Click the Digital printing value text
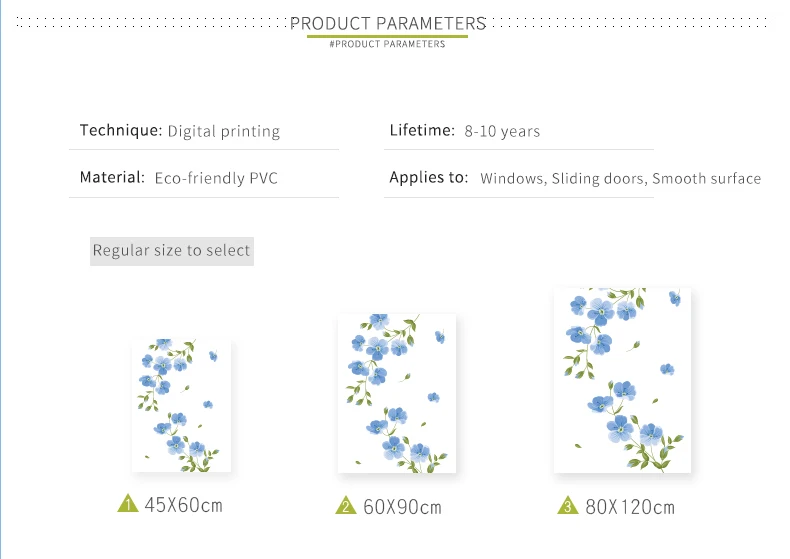 click(x=224, y=131)
